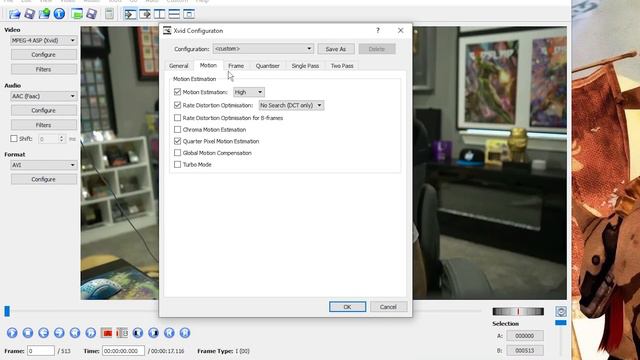The height and width of the screenshot is (360, 640).
Task: Open the Single Pass tab
Action: tap(305, 66)
